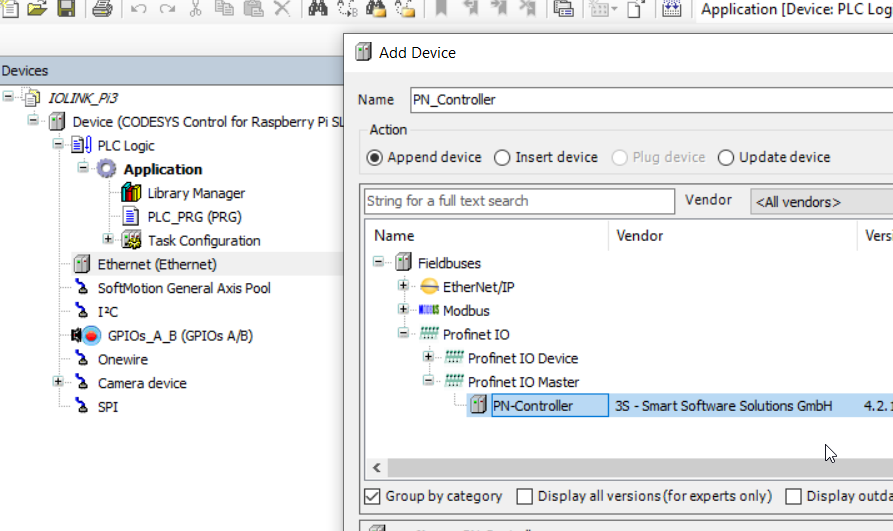The image size is (893, 531).
Task: Click the Copy toolbar icon
Action: (x=224, y=8)
